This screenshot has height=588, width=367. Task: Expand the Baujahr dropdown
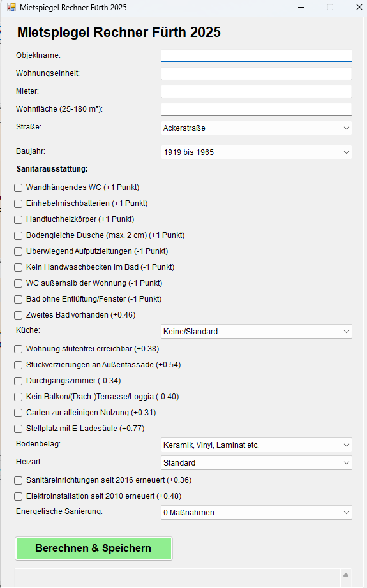pyautogui.click(x=257, y=152)
